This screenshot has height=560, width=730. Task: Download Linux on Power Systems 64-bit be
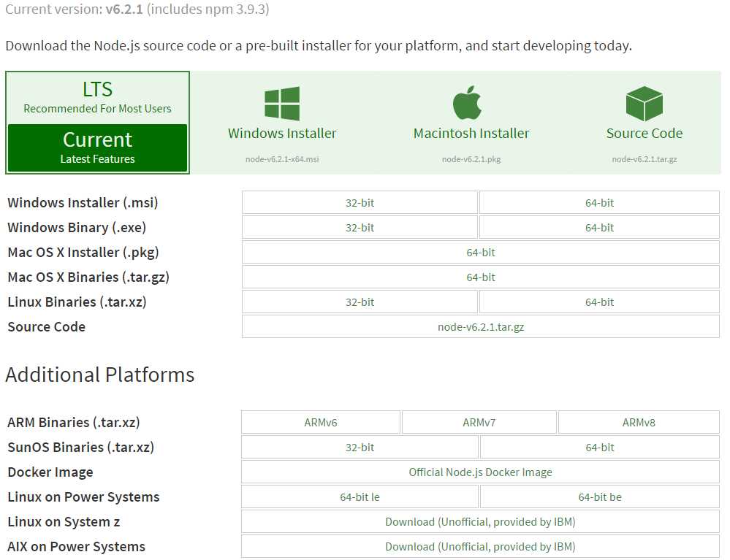coord(600,497)
